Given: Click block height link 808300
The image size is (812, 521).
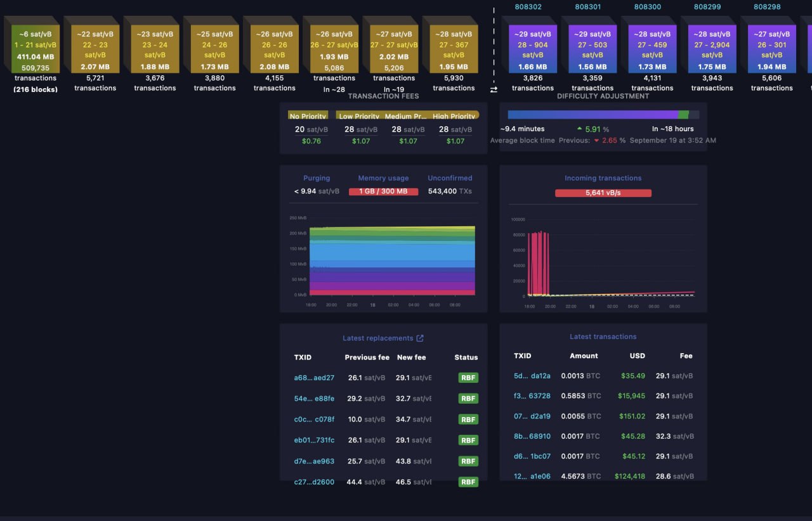Looking at the screenshot, I should 648,7.
